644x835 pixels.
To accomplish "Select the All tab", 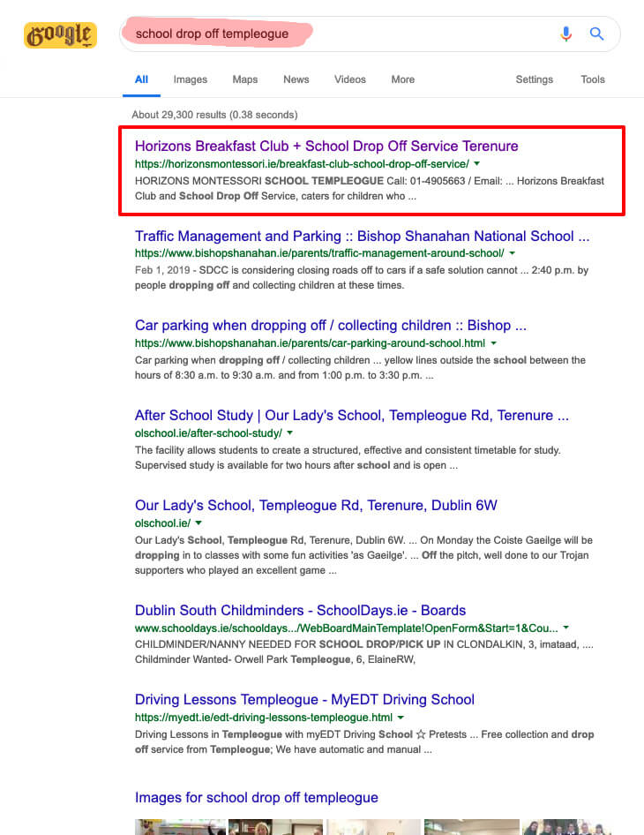I will click(141, 79).
